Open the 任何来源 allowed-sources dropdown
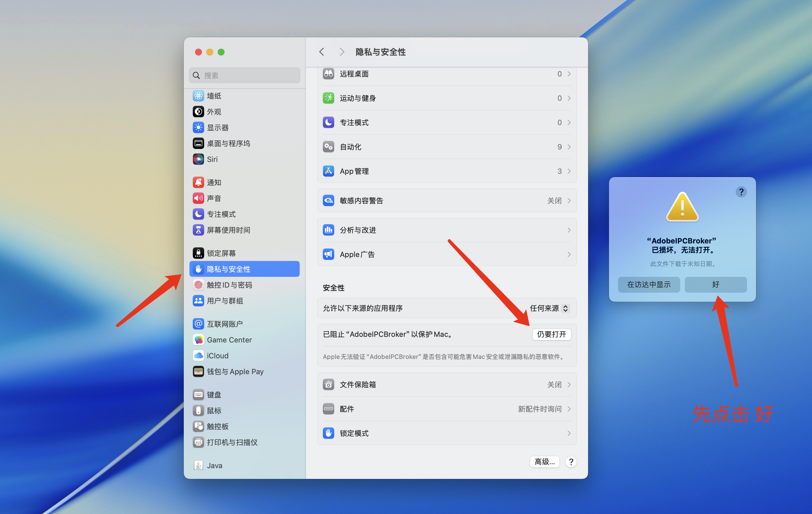The height and width of the screenshot is (514, 812). (550, 308)
